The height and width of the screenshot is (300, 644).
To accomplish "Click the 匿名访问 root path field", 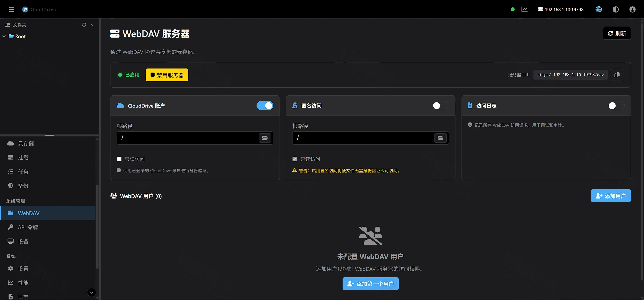I will [363, 138].
